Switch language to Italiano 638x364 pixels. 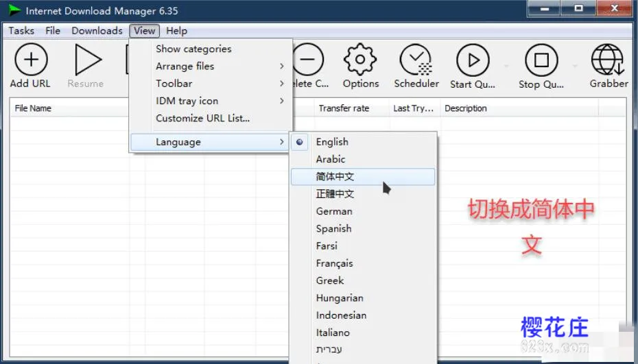click(x=363, y=332)
